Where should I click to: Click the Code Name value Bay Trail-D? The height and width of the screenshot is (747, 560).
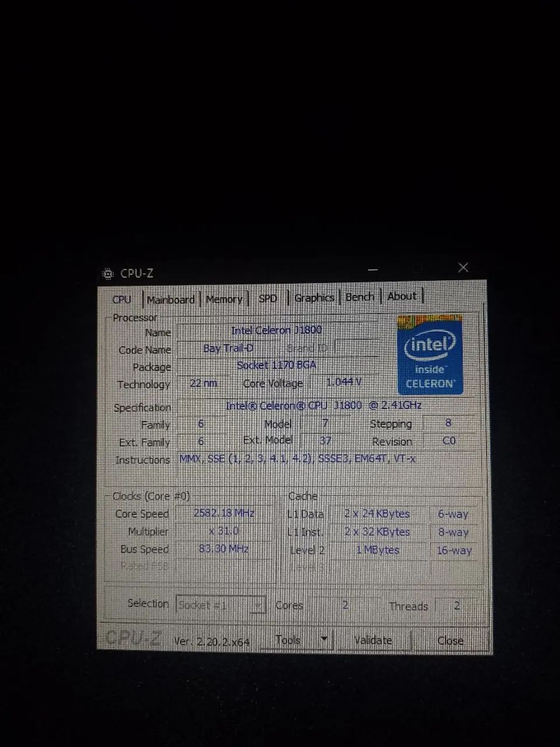tap(228, 348)
